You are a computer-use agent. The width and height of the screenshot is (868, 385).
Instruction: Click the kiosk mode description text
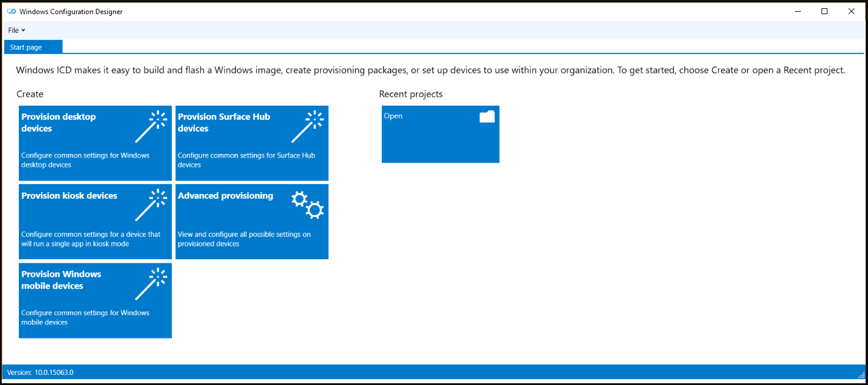click(x=91, y=239)
